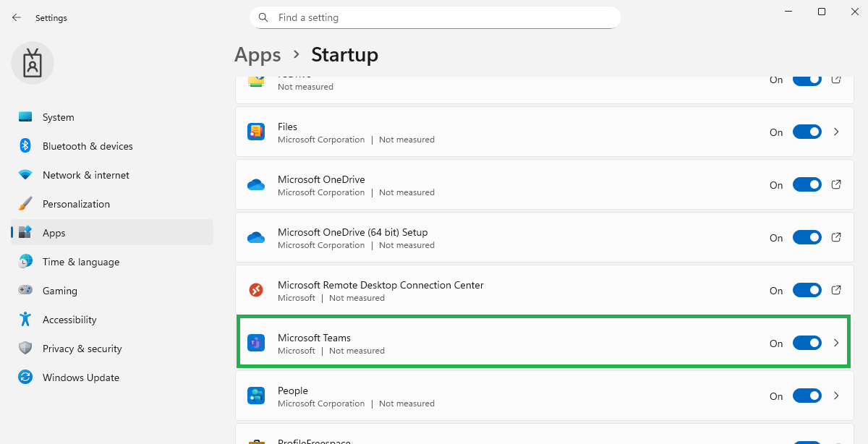Open Privacy & security settings
The width and height of the screenshot is (868, 444).
click(x=82, y=349)
